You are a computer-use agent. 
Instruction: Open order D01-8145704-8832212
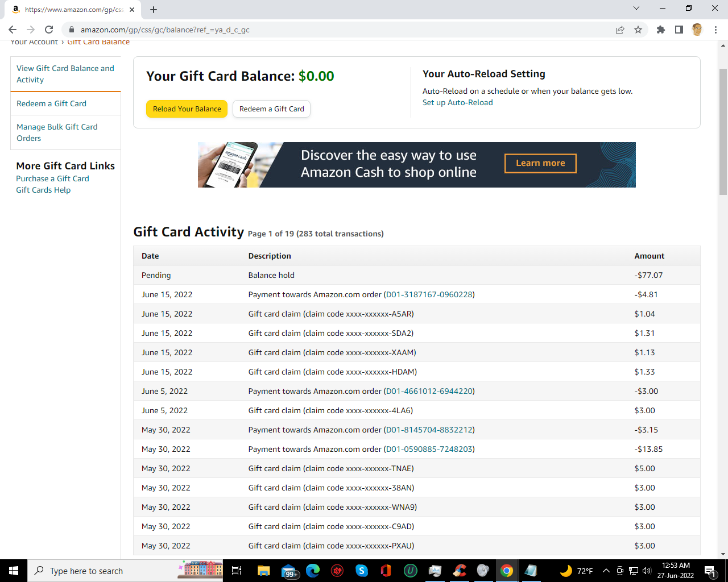[429, 430]
